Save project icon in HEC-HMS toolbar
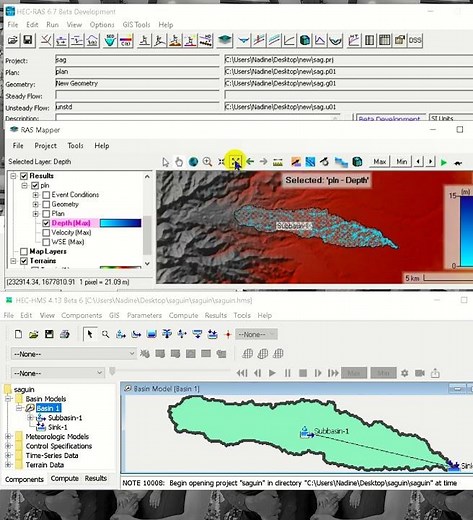The width and height of the screenshot is (473, 520). (49, 334)
